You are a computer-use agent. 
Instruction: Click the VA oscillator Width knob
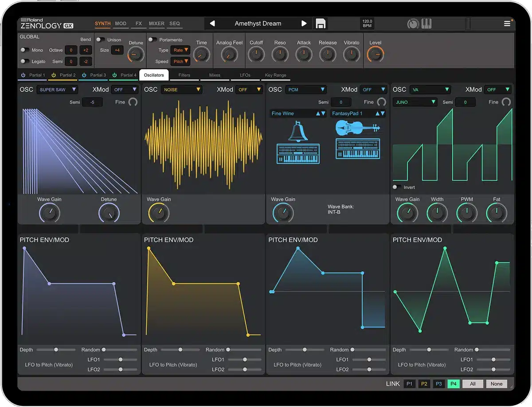tap(437, 213)
